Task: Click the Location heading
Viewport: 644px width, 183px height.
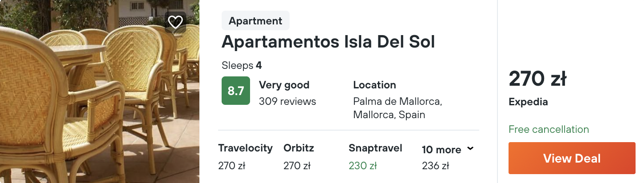Action: (374, 85)
